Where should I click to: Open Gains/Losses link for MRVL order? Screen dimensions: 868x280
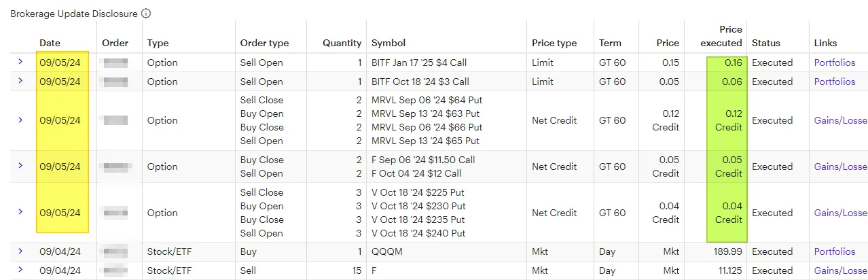[841, 120]
